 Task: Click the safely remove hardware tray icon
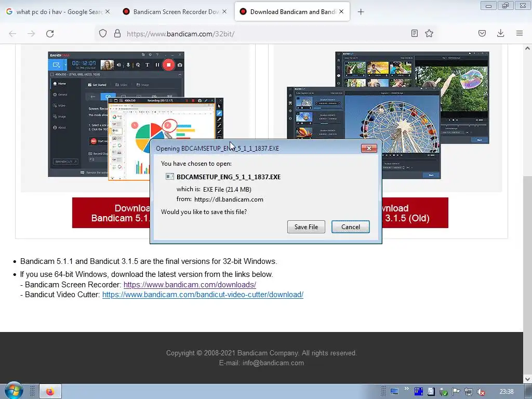[x=444, y=392]
